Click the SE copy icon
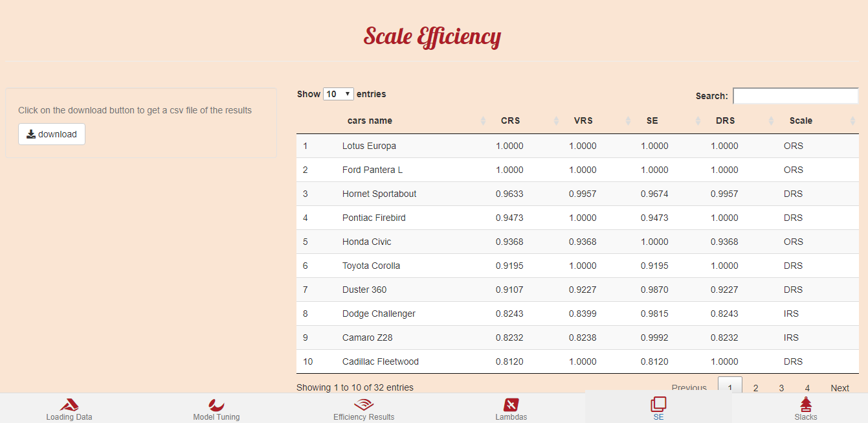This screenshot has height=423, width=868. 658,405
